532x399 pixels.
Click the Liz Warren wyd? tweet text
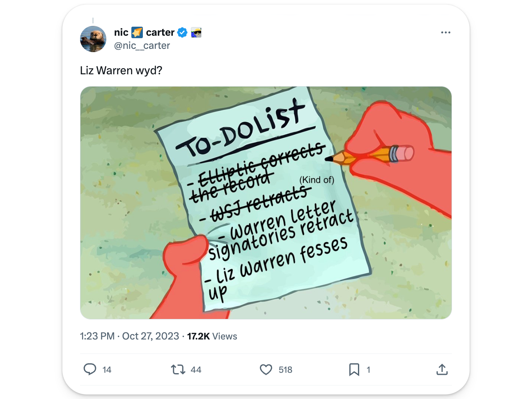tap(121, 71)
